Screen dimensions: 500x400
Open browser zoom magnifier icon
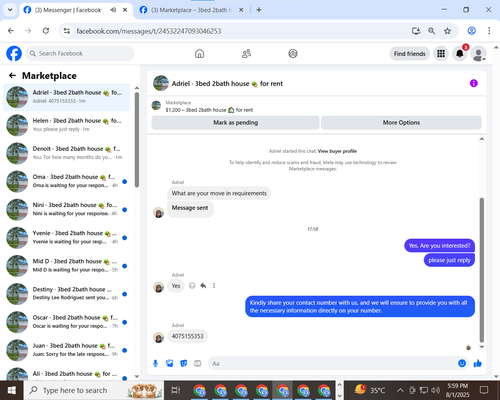(x=432, y=31)
